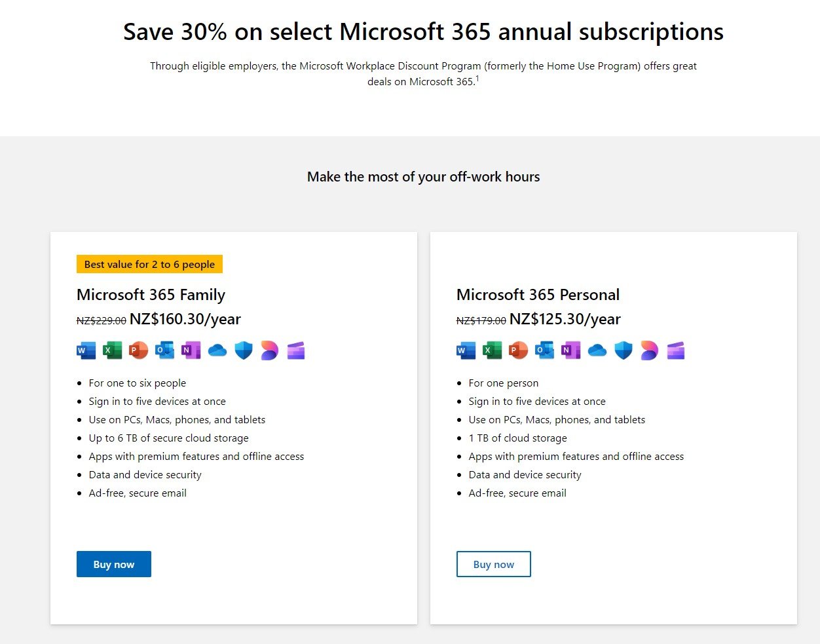The height and width of the screenshot is (644, 820).
Task: Click the Outlook icon in Family plan
Action: [x=165, y=350]
